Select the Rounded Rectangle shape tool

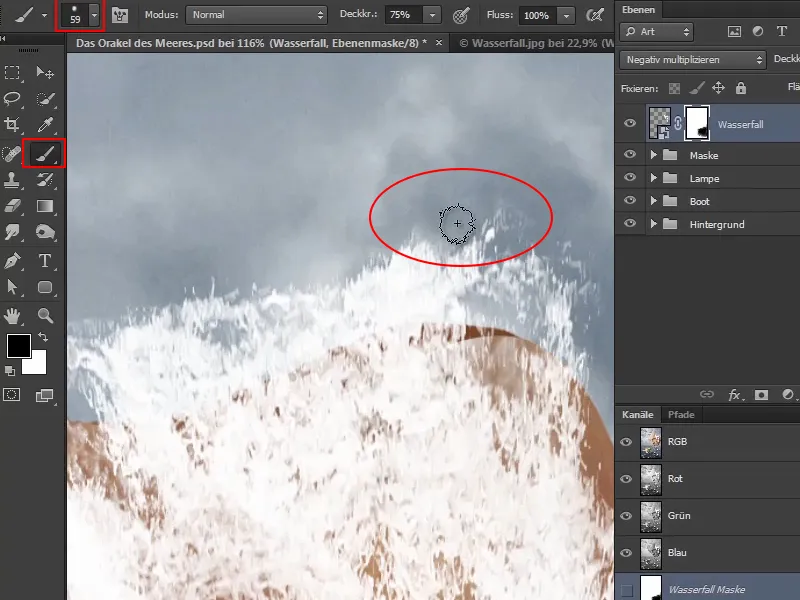[45, 287]
